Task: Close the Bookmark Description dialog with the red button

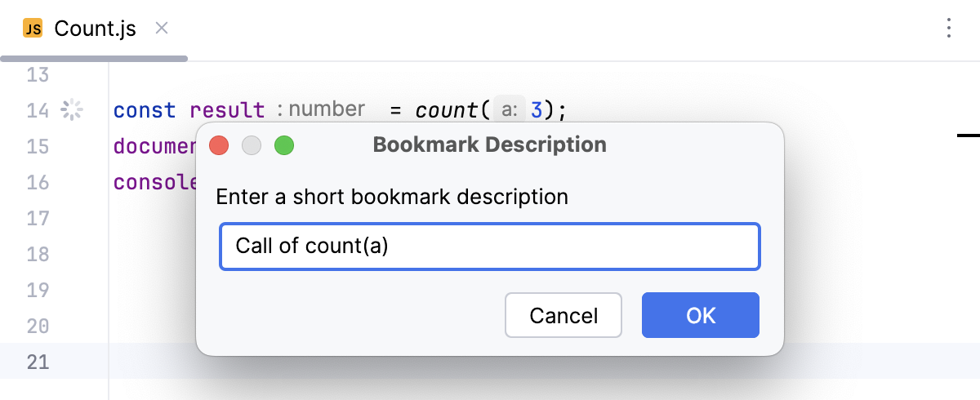Action: pyautogui.click(x=219, y=146)
